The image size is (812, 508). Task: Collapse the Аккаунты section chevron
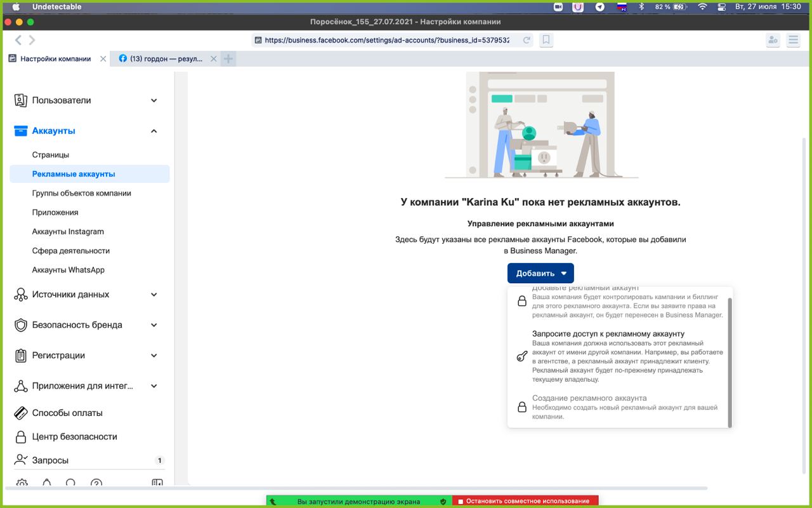pos(154,131)
